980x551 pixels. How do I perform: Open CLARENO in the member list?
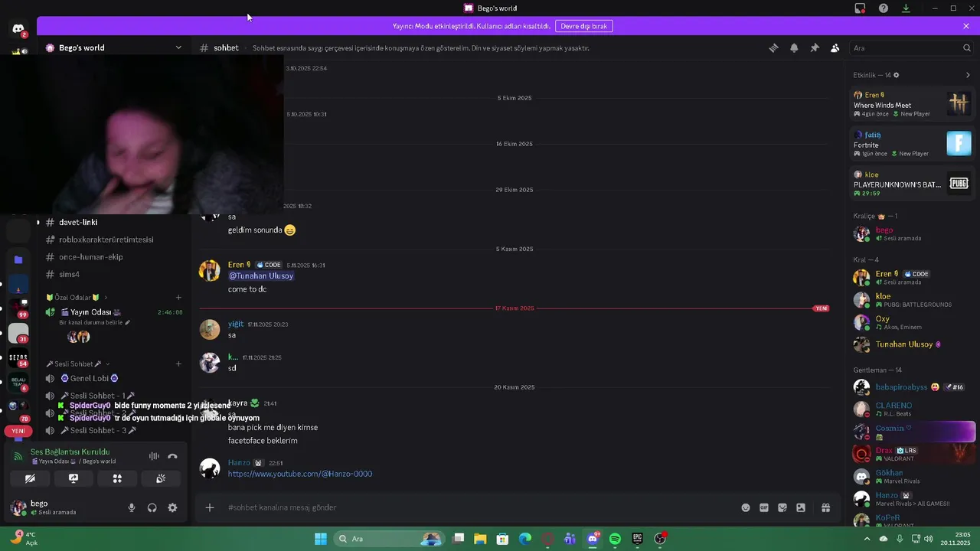coord(912,409)
